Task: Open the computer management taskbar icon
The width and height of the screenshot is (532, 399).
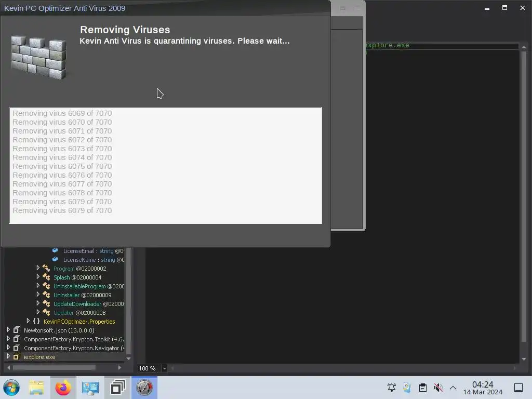Action: [x=90, y=388]
